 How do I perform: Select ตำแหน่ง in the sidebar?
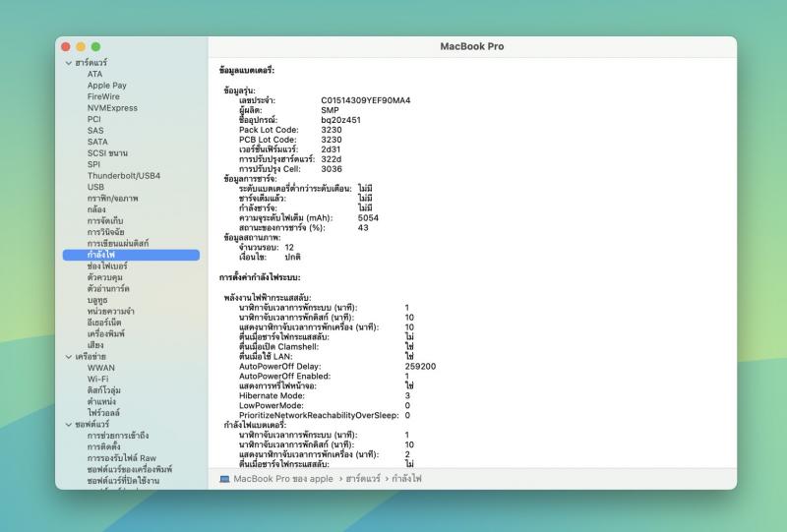102,401
